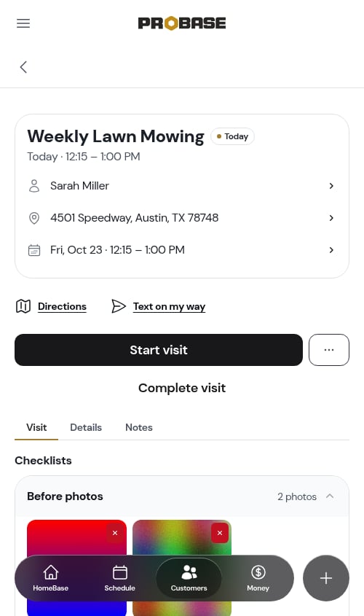Image resolution: width=364 pixels, height=616 pixels.
Task: Open the three-dots more options button
Action: [329, 350]
